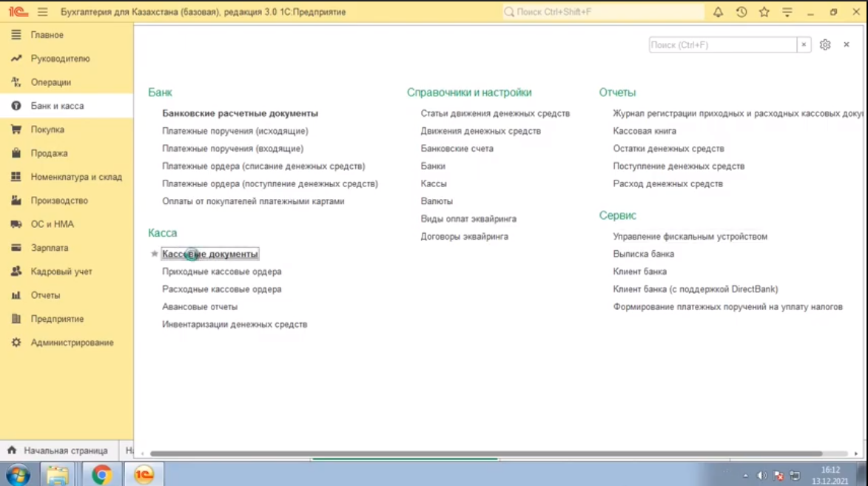
Task: Open Платежные поручения (входящие)
Action: 232,149
